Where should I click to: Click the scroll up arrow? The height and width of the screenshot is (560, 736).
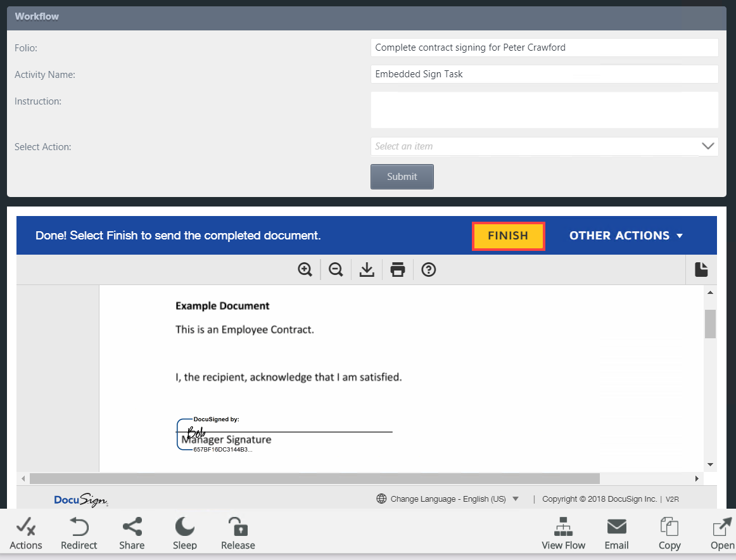(x=710, y=293)
